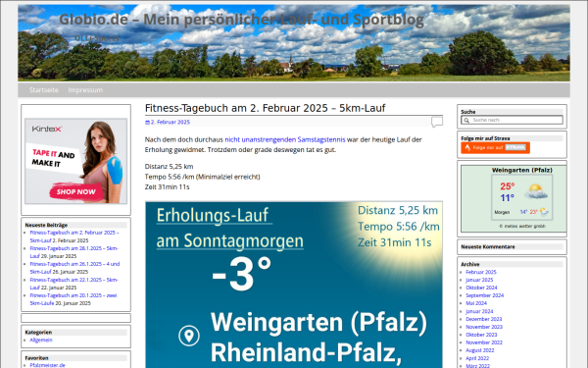
Task: Open the Erholungs-Lauf post image
Action: [x=294, y=285]
